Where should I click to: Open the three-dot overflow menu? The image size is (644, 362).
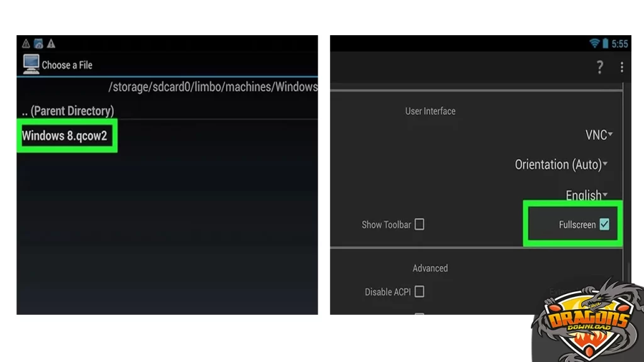click(622, 67)
